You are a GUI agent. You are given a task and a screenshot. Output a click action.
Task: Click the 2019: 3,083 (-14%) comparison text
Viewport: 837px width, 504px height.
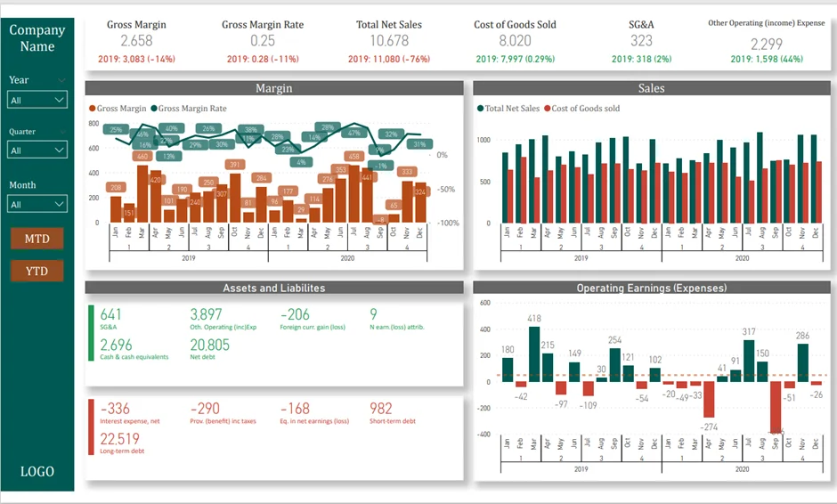click(136, 59)
